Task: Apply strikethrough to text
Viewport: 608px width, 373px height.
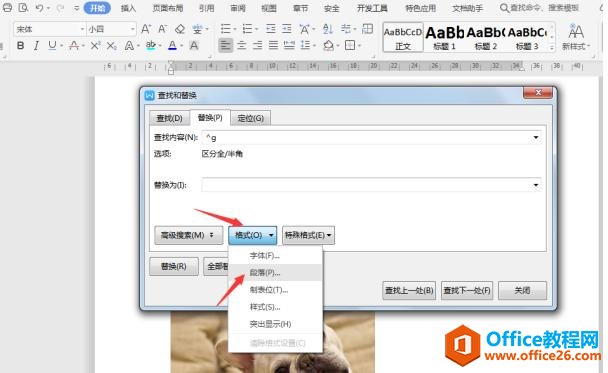Action: pos(74,46)
